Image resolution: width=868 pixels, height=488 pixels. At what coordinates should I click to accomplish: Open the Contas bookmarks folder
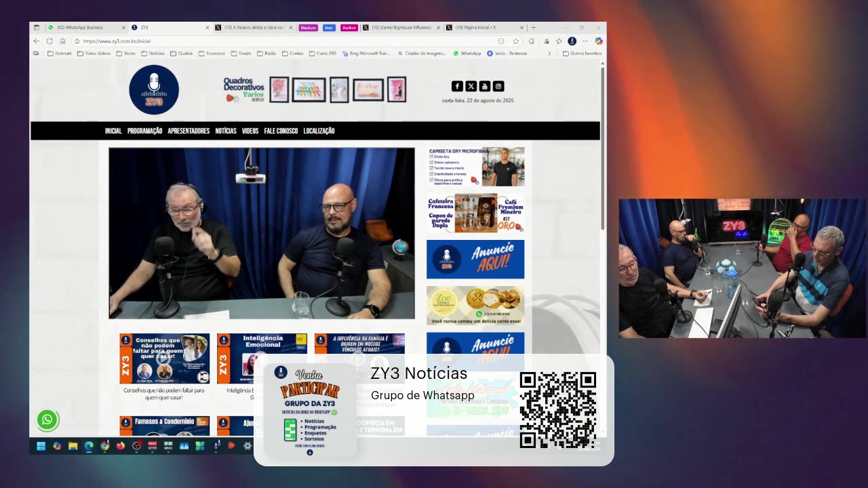point(293,53)
